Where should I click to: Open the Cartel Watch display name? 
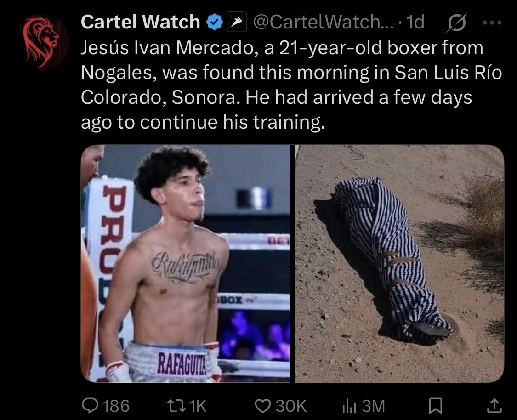(x=141, y=22)
